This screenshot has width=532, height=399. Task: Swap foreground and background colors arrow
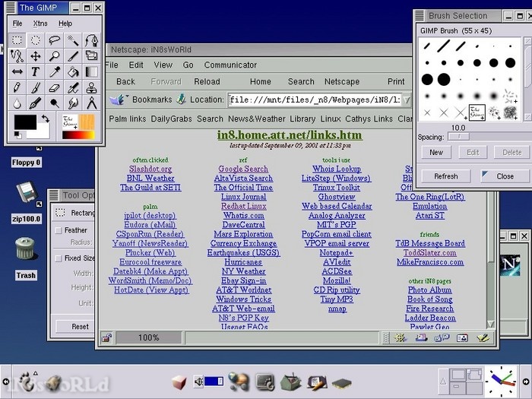pos(46,119)
